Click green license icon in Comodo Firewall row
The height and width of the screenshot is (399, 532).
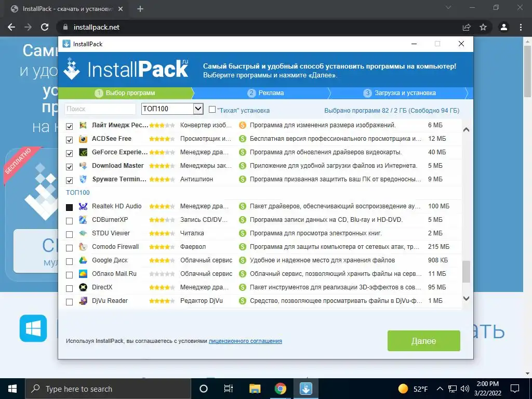pos(242,247)
